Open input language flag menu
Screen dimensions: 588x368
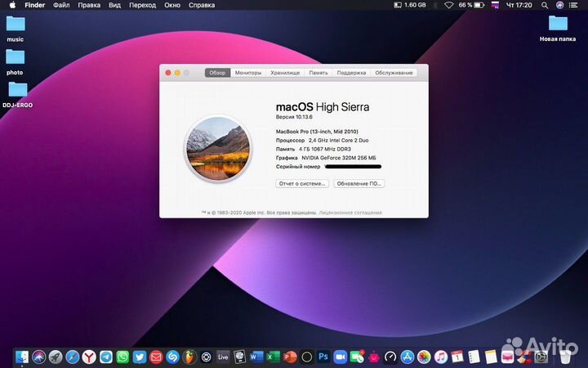[496, 5]
